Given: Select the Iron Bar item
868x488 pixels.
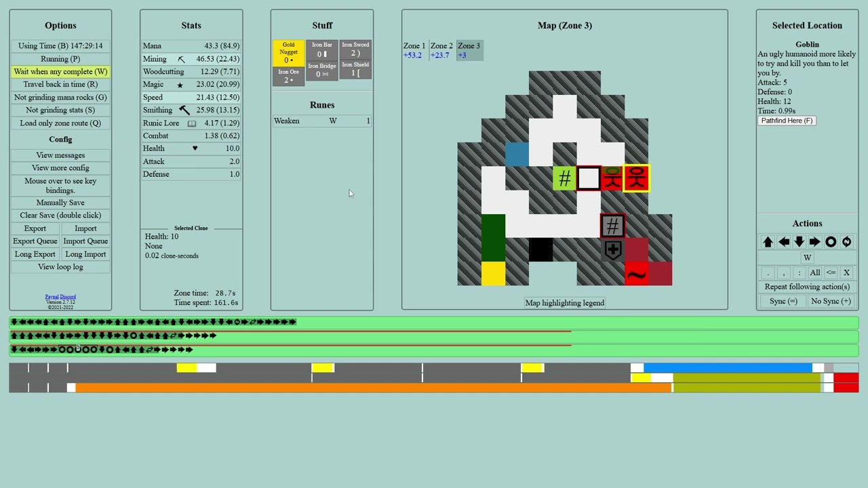Looking at the screenshot, I should (322, 49).
